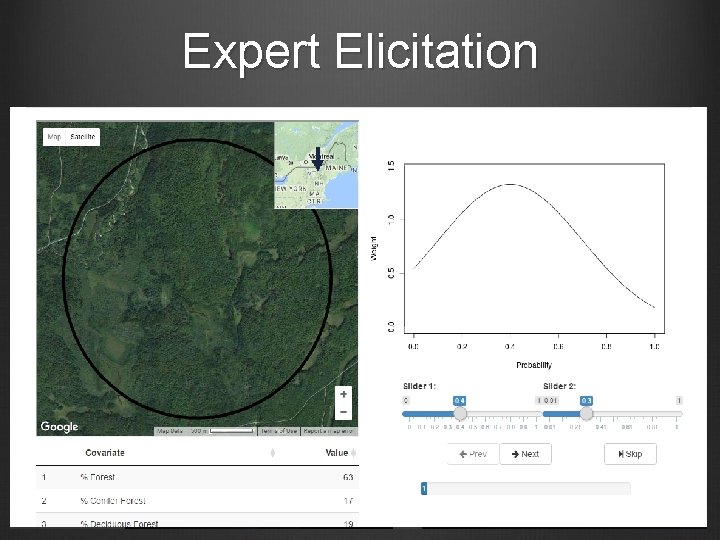
Task: Select the % Forest table row
Action: click(197, 477)
